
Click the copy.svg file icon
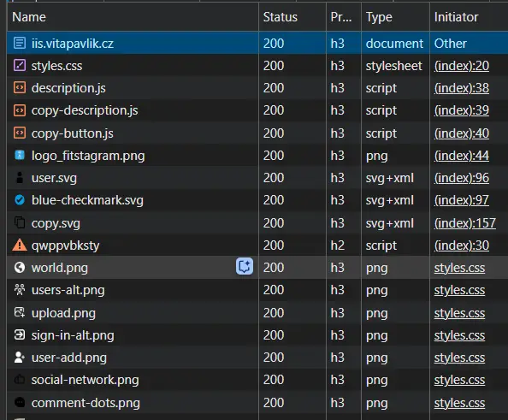click(x=20, y=222)
